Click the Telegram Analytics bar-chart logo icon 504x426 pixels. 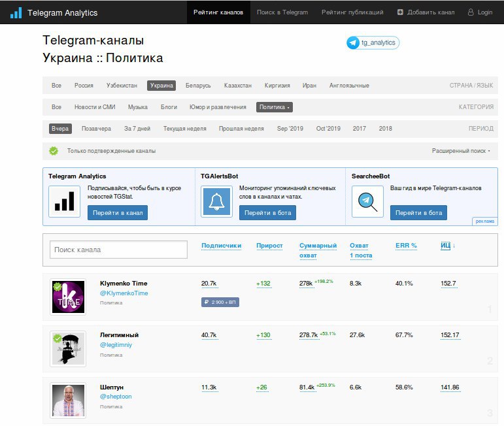point(16,12)
